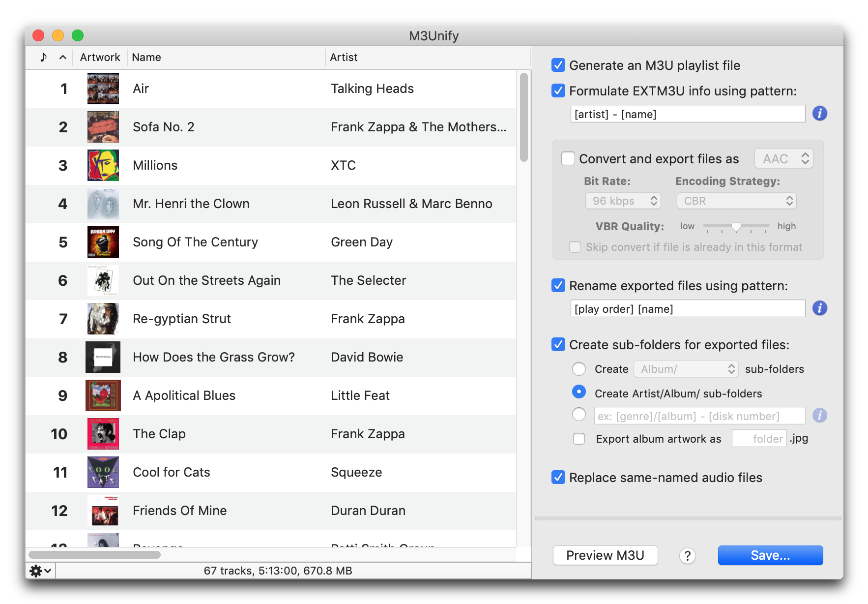Open the gear action menu
Viewport: 868px width, 604px height.
click(x=40, y=571)
